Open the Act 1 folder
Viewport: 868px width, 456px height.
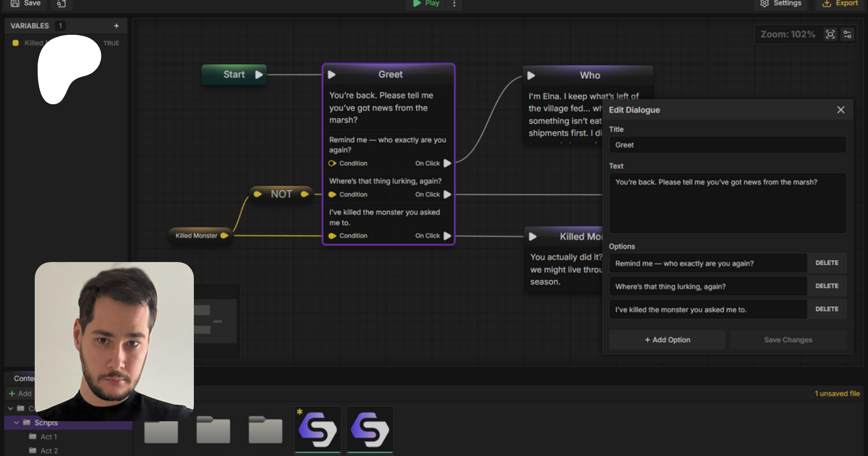click(x=48, y=437)
